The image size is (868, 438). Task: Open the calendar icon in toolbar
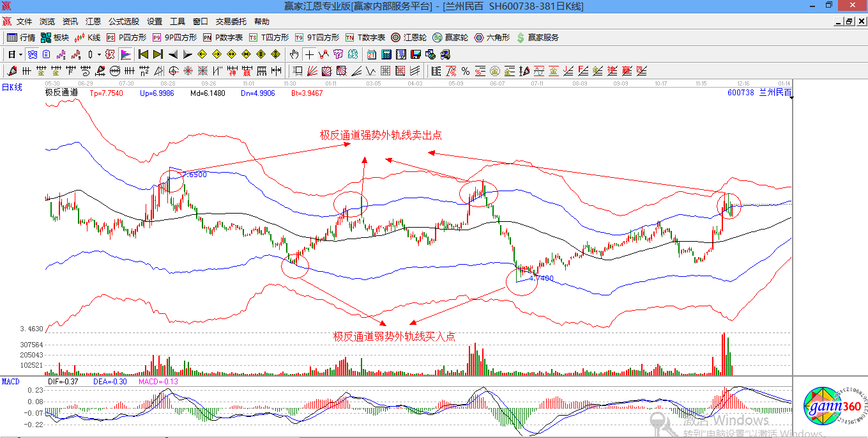[371, 54]
